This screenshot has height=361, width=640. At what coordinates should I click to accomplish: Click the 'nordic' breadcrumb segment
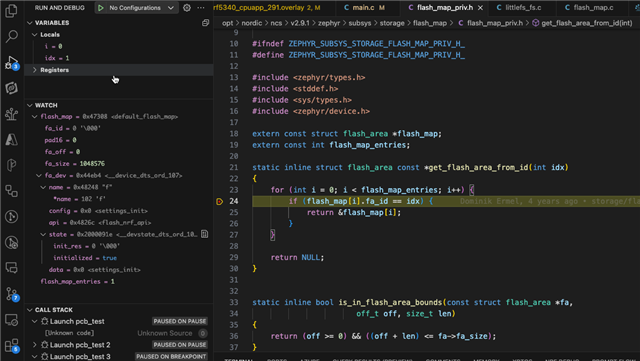(x=251, y=23)
